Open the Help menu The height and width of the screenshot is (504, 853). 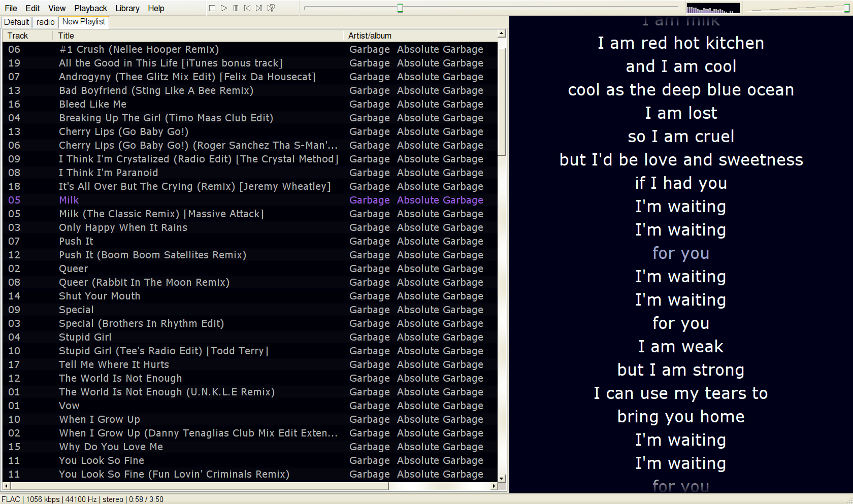(156, 8)
